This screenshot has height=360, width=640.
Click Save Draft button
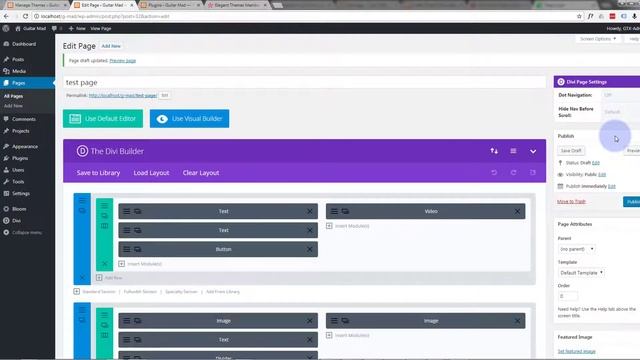pos(571,151)
